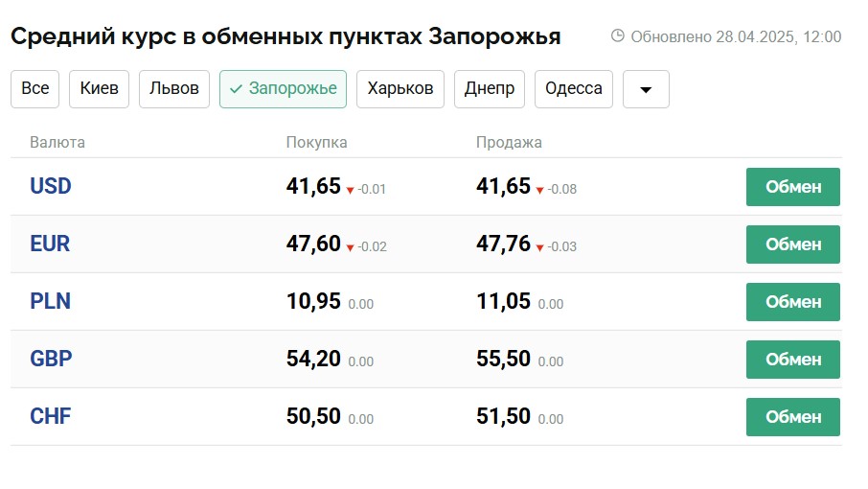Select the Харьков city tab
The width and height of the screenshot is (868, 489).
point(400,89)
